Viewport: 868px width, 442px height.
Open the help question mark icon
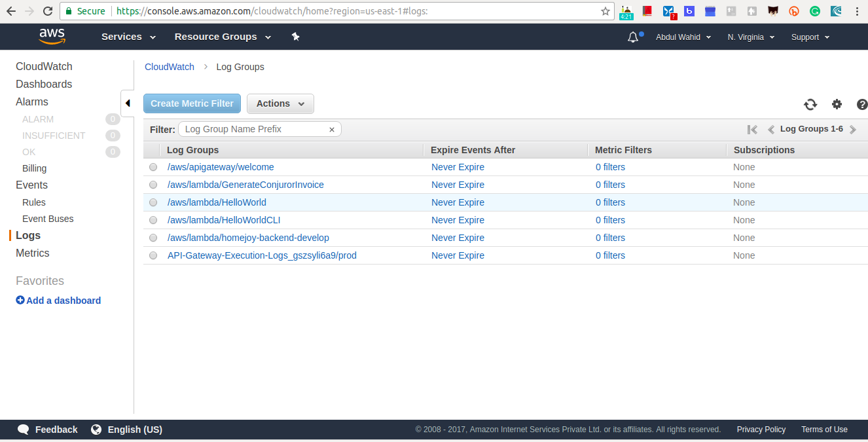pos(862,104)
